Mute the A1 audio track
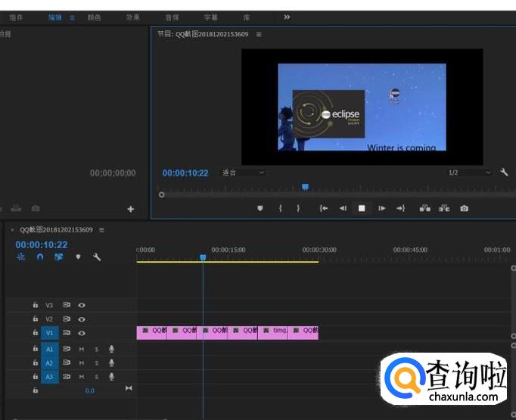The height and width of the screenshot is (420, 516). point(82,349)
